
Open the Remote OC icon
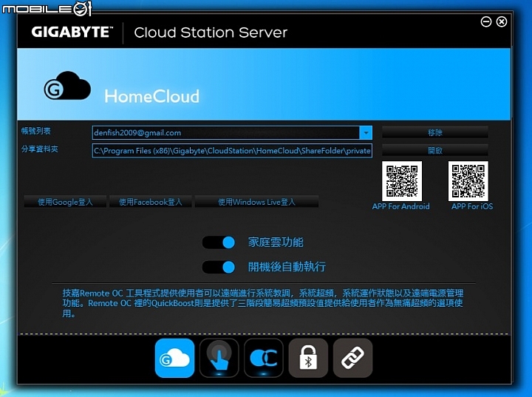(x=264, y=358)
